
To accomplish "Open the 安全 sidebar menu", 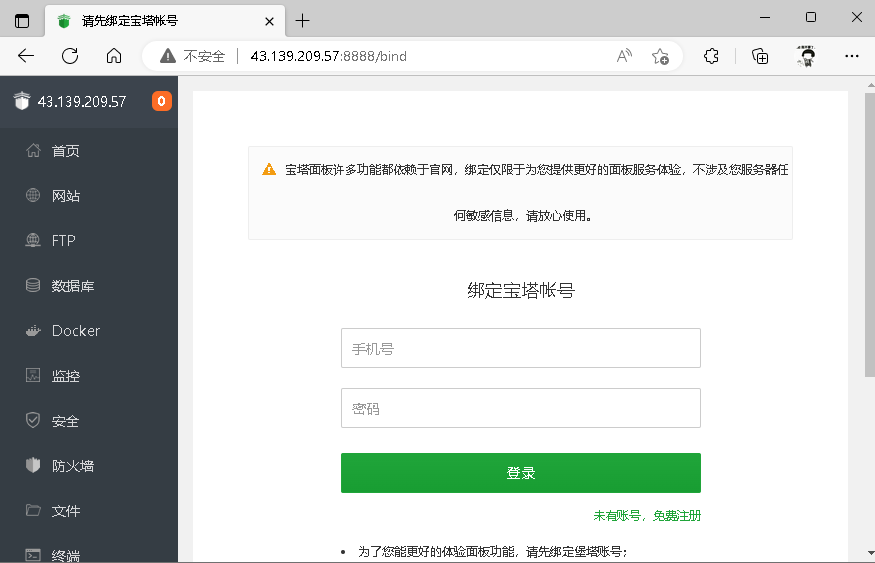I will (89, 421).
